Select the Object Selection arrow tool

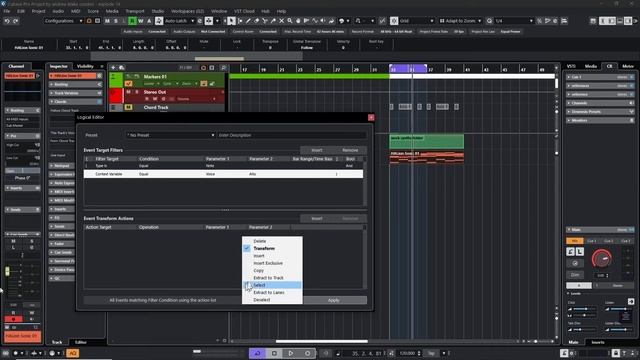click(231, 21)
